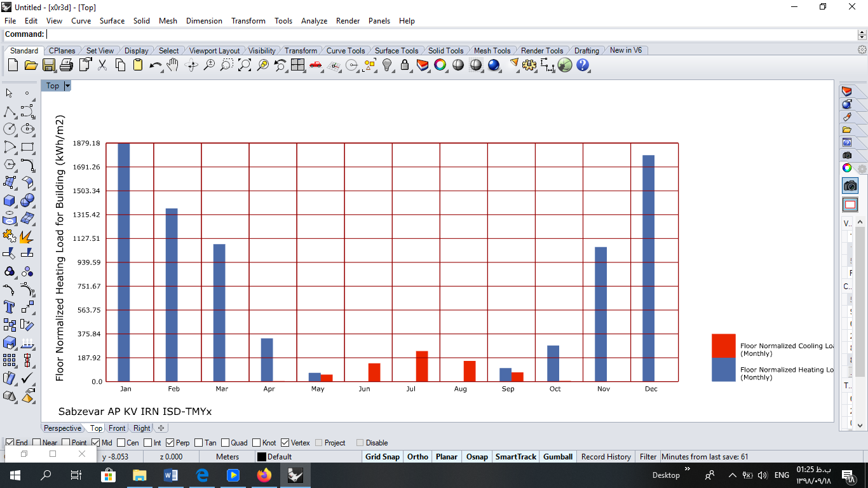This screenshot has height=488, width=868.
Task: Open Firefox from the Windows taskbar
Action: pyautogui.click(x=264, y=475)
